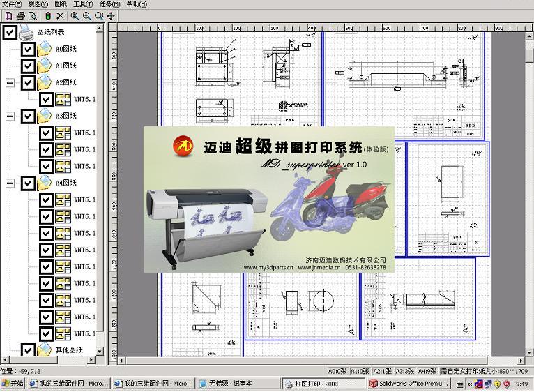The height and width of the screenshot is (392, 534).
Task: Click the tree panel horizontal scrollbar thumb
Action: click(x=34, y=360)
